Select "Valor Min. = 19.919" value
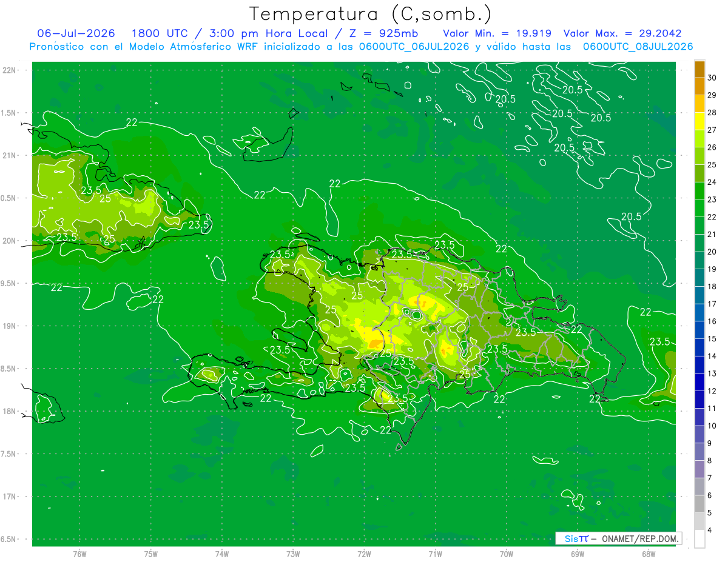The width and height of the screenshot is (728, 562). pos(497,33)
